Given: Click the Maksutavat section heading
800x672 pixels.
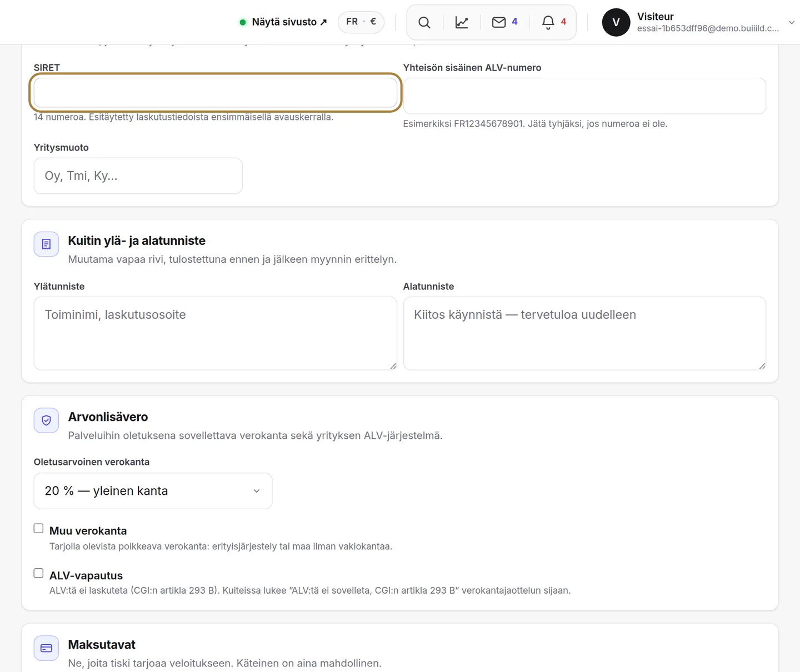Looking at the screenshot, I should 102,645.
